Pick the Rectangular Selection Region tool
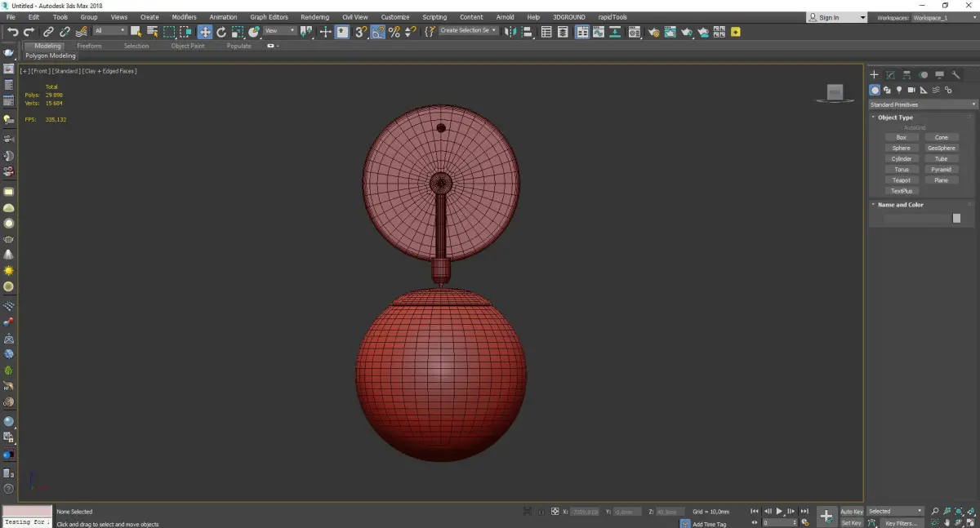980x528 pixels. coord(169,32)
